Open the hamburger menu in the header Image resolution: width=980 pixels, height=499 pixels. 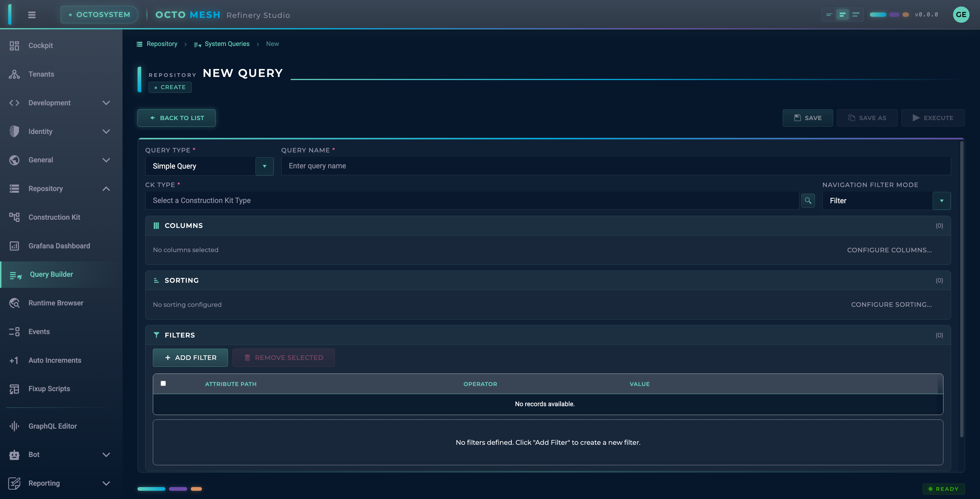click(32, 15)
